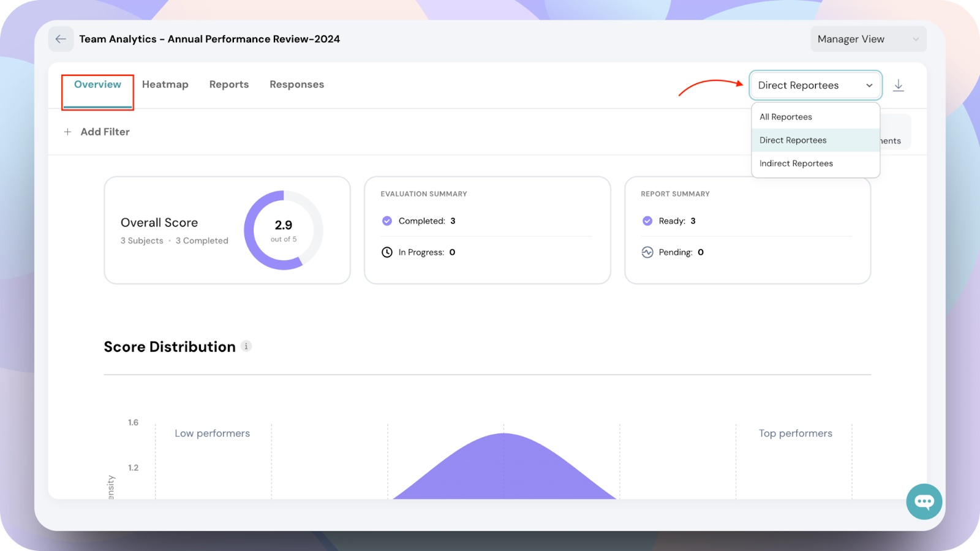This screenshot has height=551, width=980.
Task: Click the 1.2 axis value
Action: click(133, 468)
